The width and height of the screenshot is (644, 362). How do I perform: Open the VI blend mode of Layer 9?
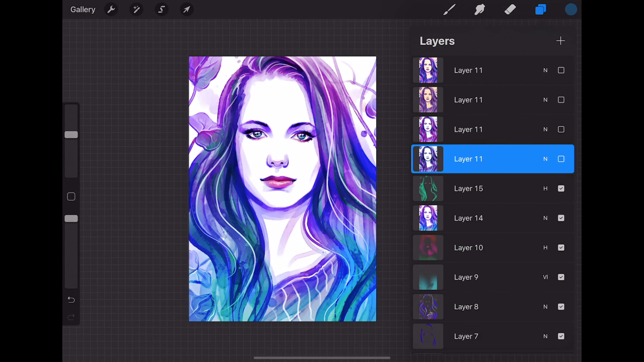(545, 277)
